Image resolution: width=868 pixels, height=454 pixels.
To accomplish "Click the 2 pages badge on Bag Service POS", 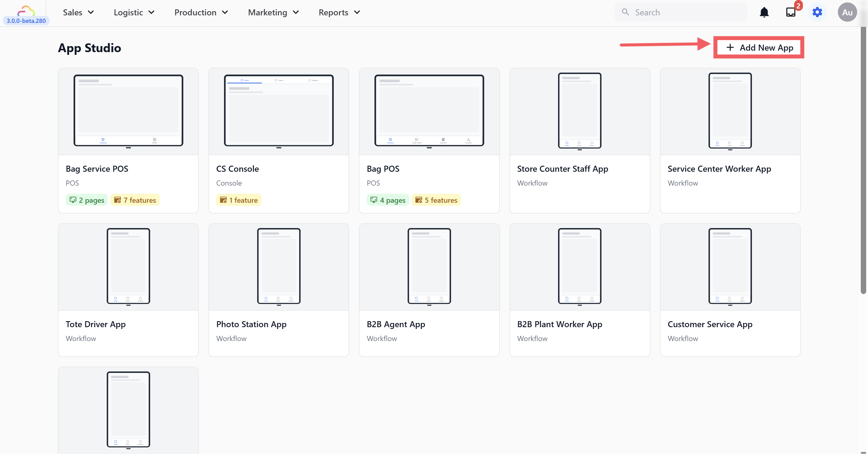I will click(87, 200).
